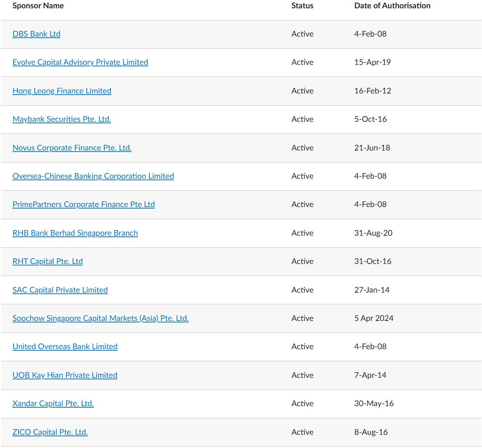
Task: Click the Status column header
Action: 302,6
